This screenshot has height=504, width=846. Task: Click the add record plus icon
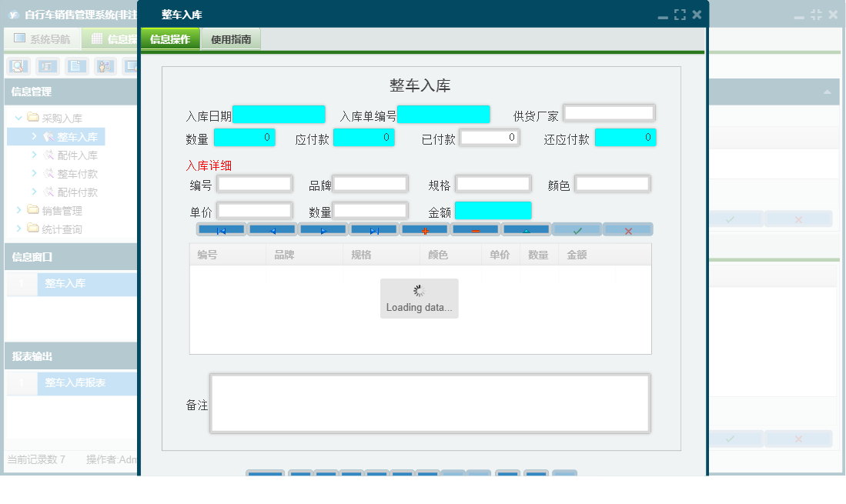click(424, 229)
